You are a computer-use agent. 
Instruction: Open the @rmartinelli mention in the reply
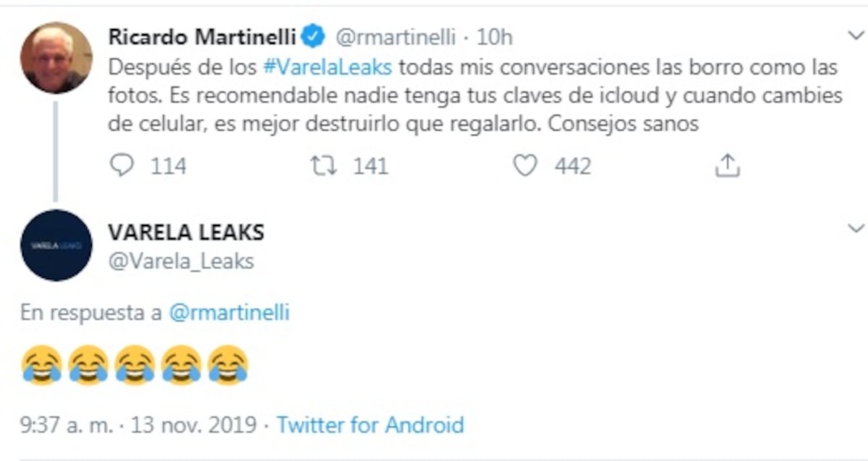229,312
